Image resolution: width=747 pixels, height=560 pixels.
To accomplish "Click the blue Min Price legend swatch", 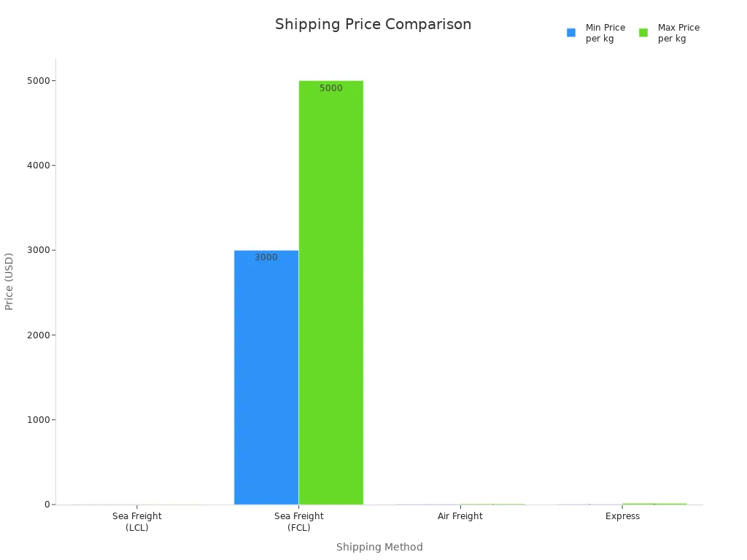I will click(x=571, y=33).
